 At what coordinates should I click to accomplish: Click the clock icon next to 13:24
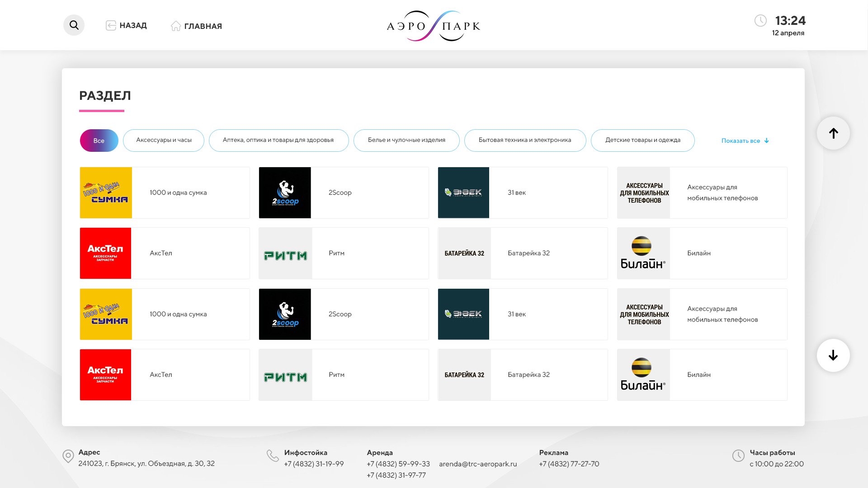pyautogui.click(x=762, y=21)
